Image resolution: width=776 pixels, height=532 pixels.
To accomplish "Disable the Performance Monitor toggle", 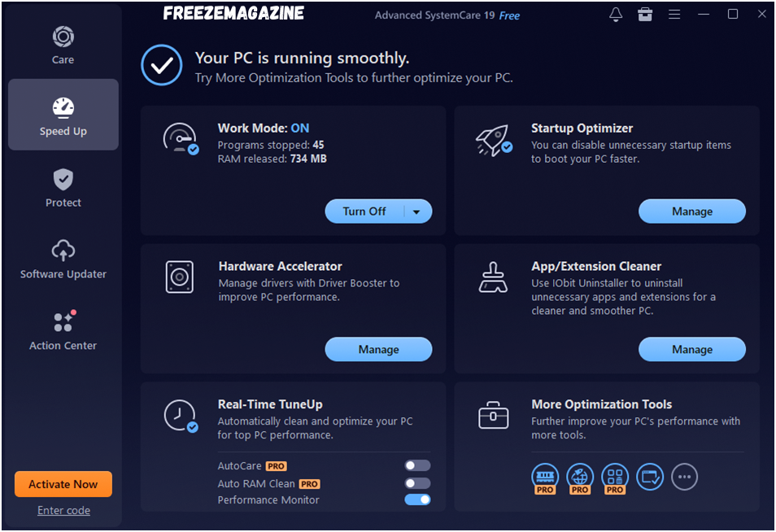I will tap(417, 499).
